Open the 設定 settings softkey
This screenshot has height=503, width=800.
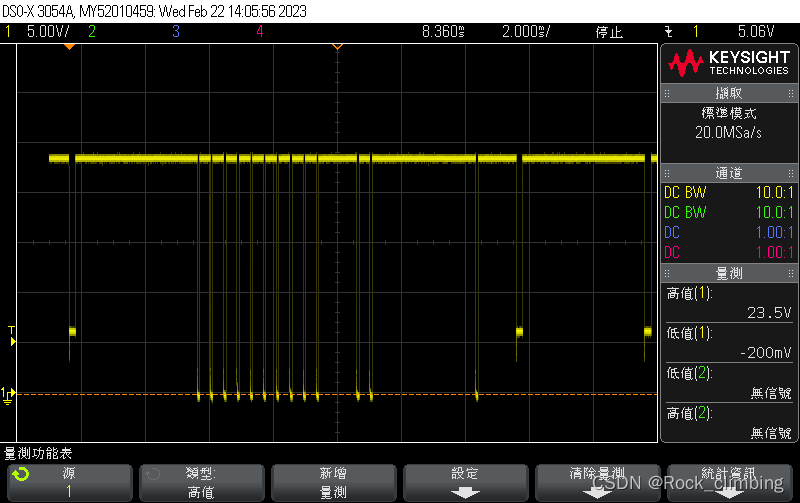465,483
